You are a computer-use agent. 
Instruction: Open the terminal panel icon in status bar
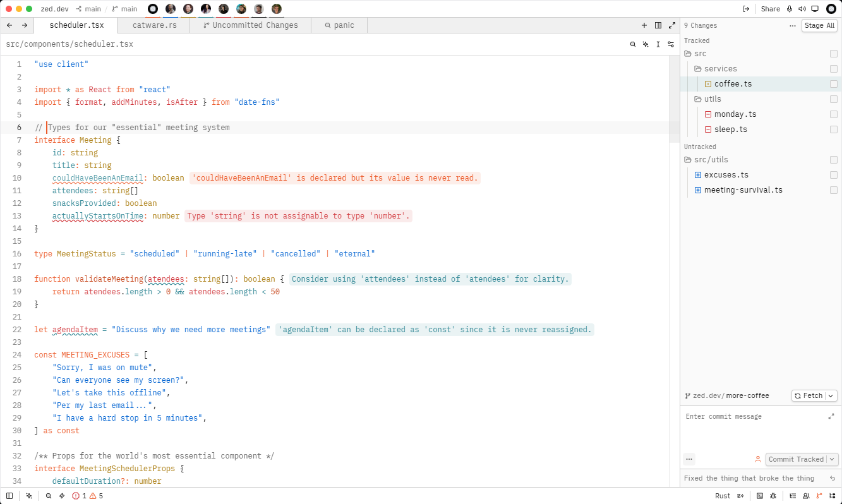(760, 496)
